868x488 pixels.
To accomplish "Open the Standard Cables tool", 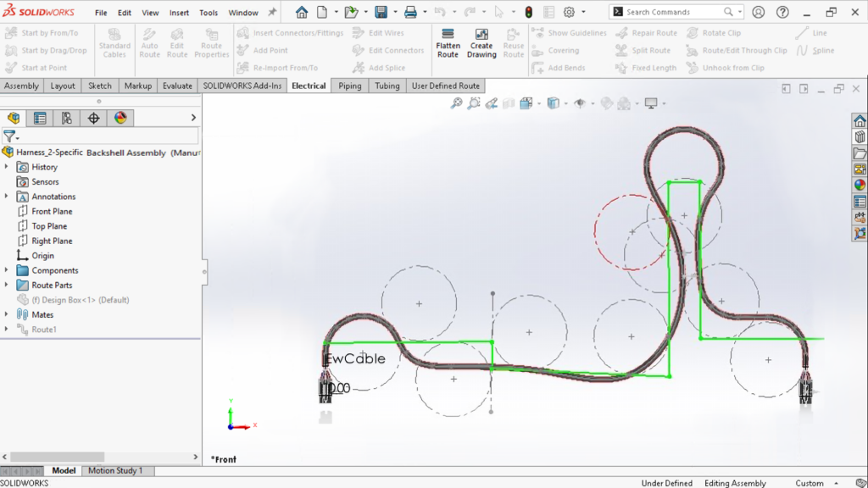I will coord(114,42).
